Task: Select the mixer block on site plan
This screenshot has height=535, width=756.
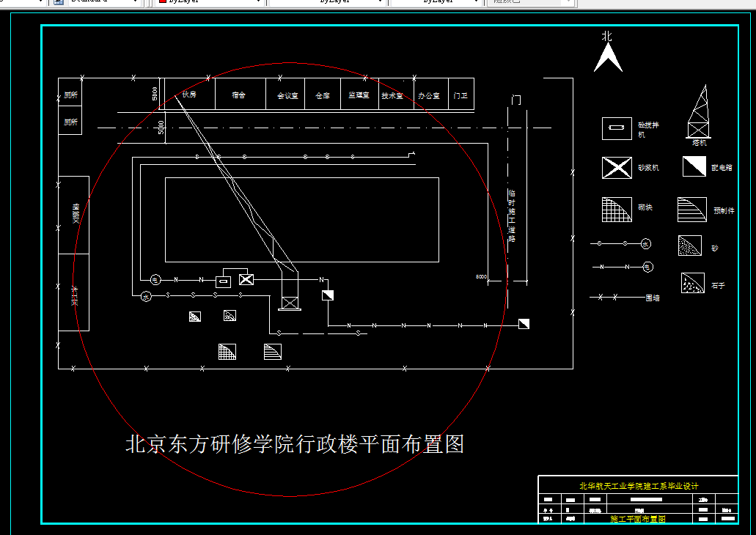Action: (223, 281)
